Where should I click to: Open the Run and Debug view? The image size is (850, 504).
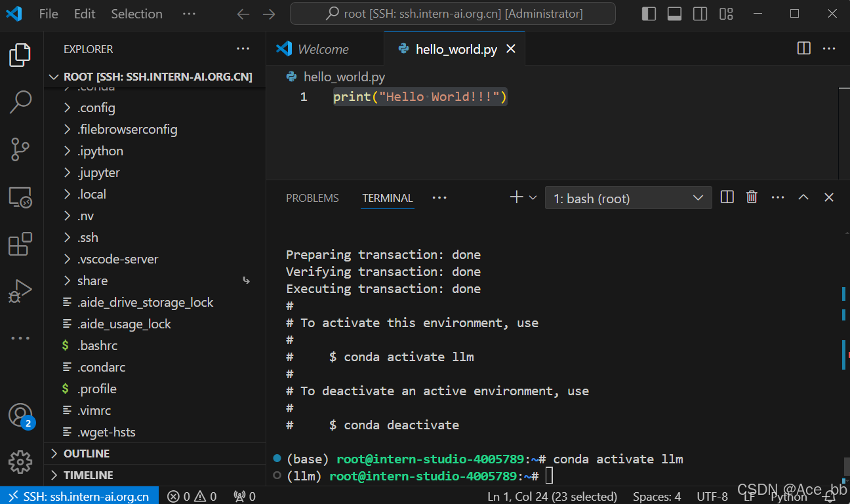pyautogui.click(x=20, y=291)
